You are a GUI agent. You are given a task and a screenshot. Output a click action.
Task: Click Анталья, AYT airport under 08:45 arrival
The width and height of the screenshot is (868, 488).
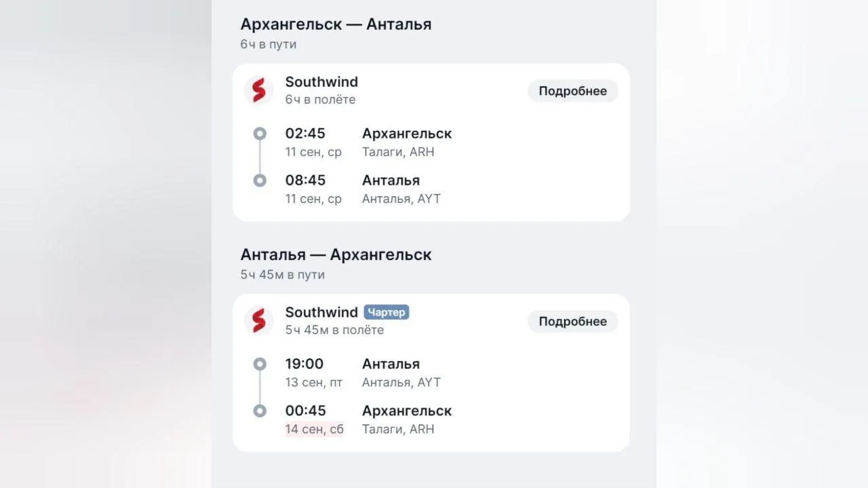coord(401,199)
